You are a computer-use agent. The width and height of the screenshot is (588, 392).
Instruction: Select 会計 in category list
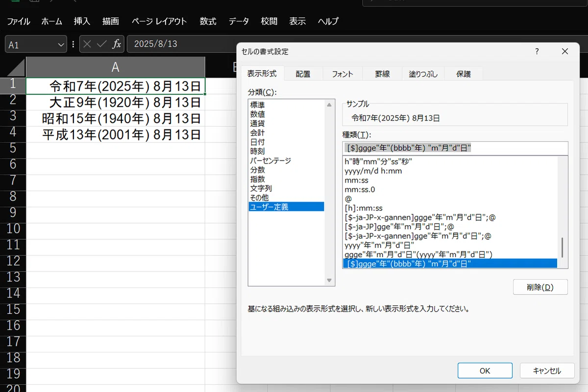click(287, 133)
